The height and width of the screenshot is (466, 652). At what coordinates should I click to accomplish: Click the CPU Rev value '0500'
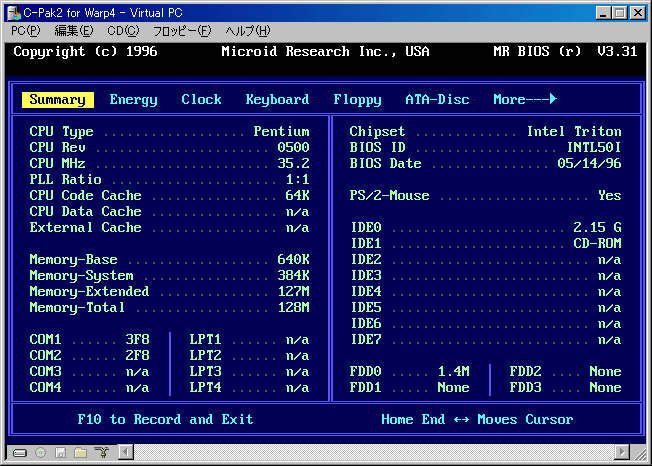pos(293,148)
